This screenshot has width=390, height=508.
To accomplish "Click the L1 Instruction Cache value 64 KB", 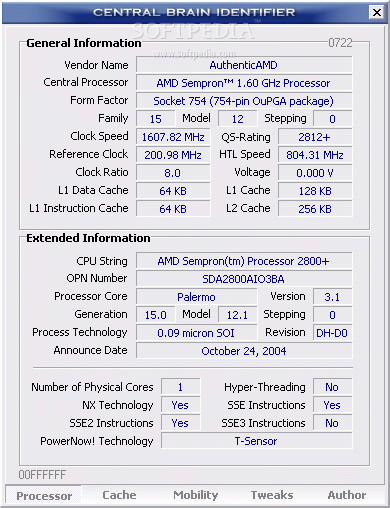I will pyautogui.click(x=173, y=209).
